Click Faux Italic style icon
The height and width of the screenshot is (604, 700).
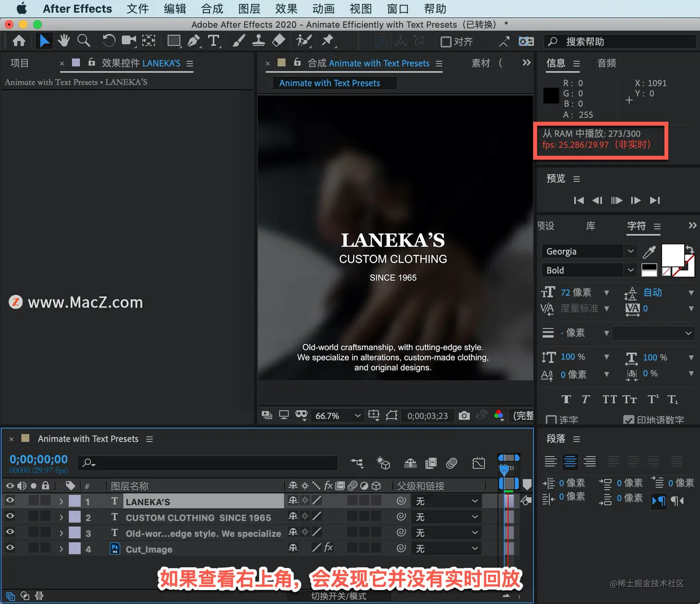(586, 399)
